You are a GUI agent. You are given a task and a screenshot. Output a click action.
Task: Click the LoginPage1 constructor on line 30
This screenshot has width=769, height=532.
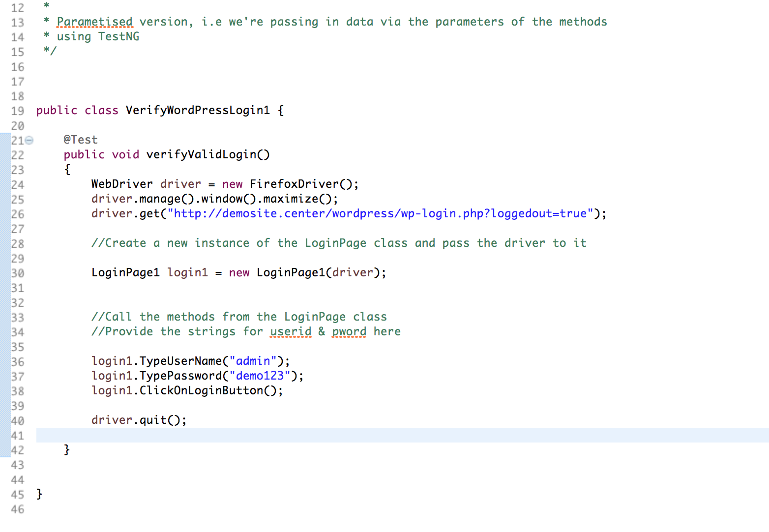tap(290, 272)
